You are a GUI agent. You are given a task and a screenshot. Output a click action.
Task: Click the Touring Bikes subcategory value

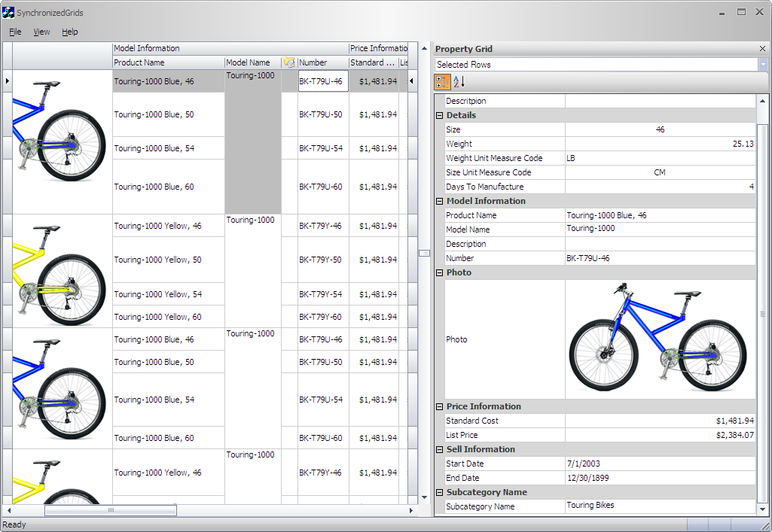661,506
